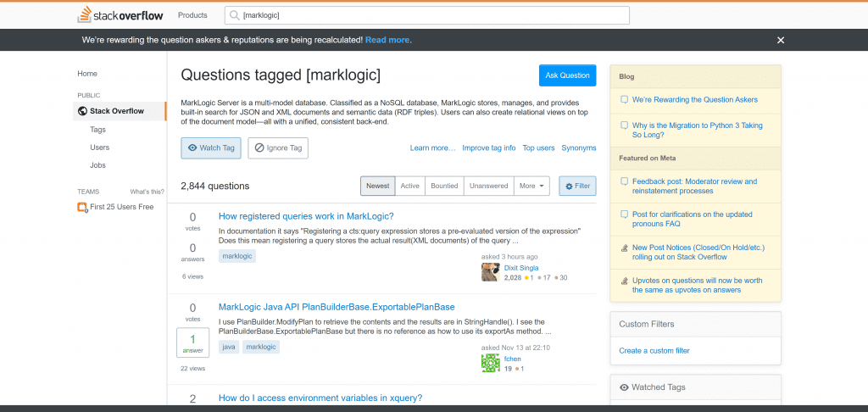Go to Tags in left sidebar
This screenshot has width=868, height=412.
pyautogui.click(x=97, y=130)
